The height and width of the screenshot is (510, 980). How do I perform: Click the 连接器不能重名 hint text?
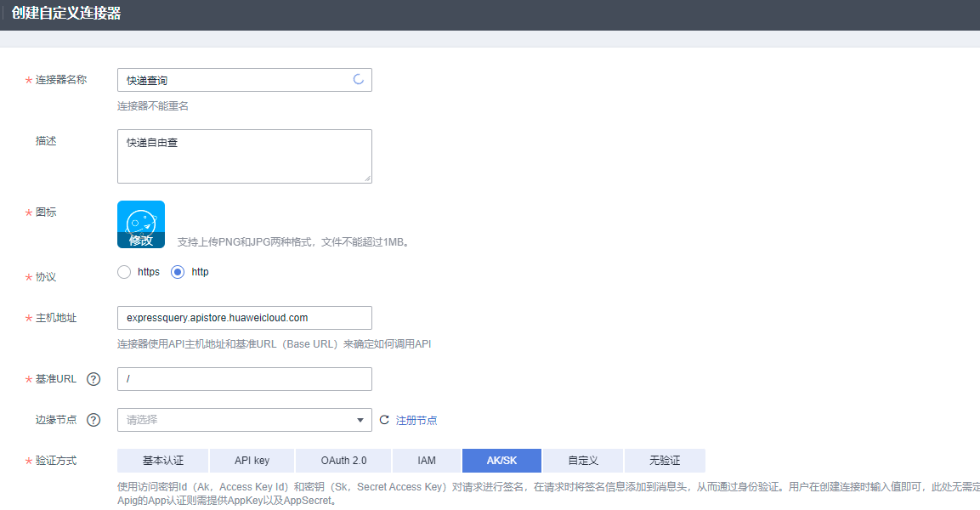pos(153,106)
